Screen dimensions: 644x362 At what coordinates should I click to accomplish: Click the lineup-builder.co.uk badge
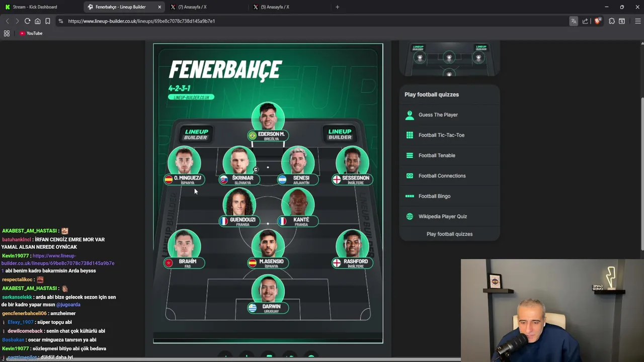click(x=191, y=97)
